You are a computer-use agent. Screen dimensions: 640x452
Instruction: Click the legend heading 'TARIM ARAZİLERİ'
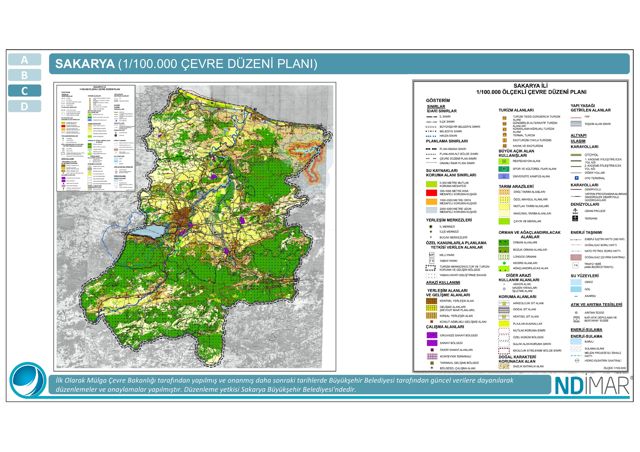[516, 186]
